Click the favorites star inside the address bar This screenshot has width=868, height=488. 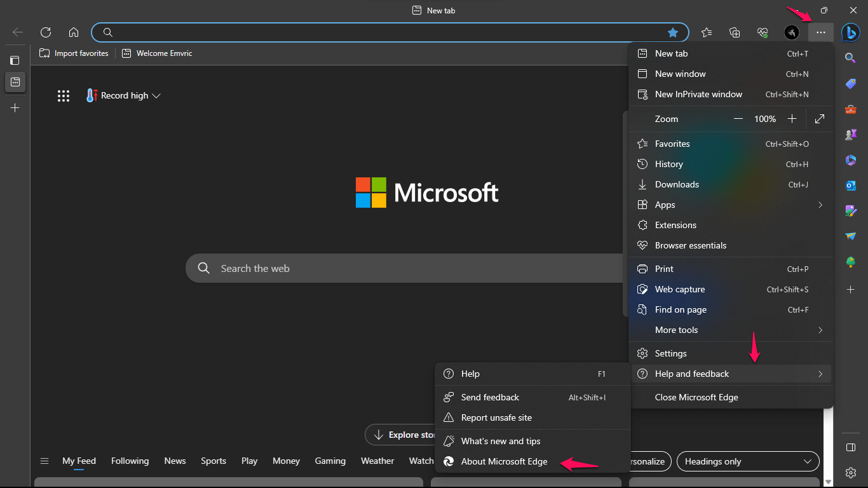(674, 32)
